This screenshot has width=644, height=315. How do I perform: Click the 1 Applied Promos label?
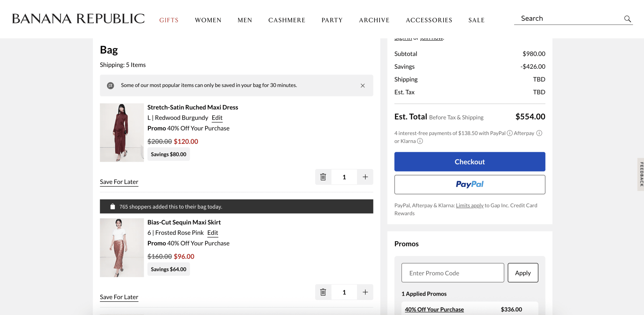[x=424, y=294]
